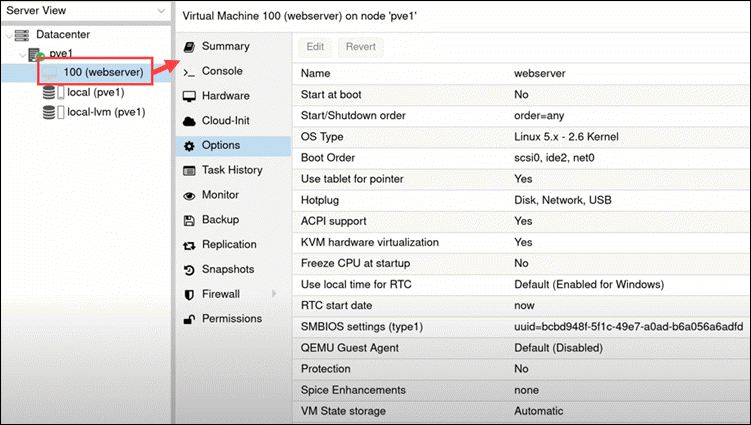The height and width of the screenshot is (425, 751).
Task: Select the Hotplug option row
Action: click(x=521, y=200)
